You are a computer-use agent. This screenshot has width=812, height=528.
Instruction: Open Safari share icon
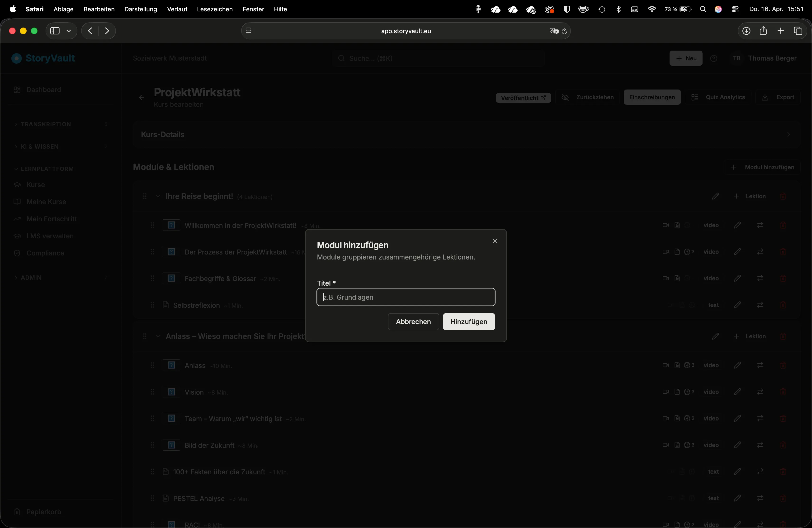(763, 31)
